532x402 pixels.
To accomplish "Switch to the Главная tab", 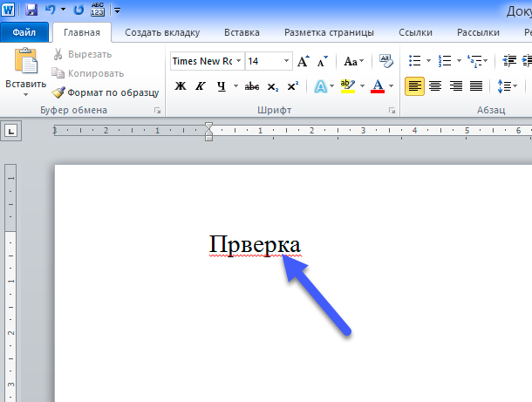I will [82, 32].
